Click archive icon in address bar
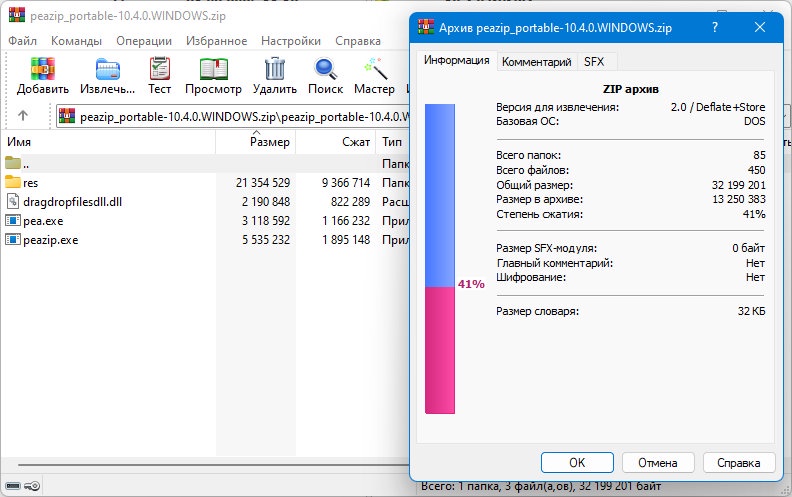The width and height of the screenshot is (792, 497). click(x=67, y=116)
